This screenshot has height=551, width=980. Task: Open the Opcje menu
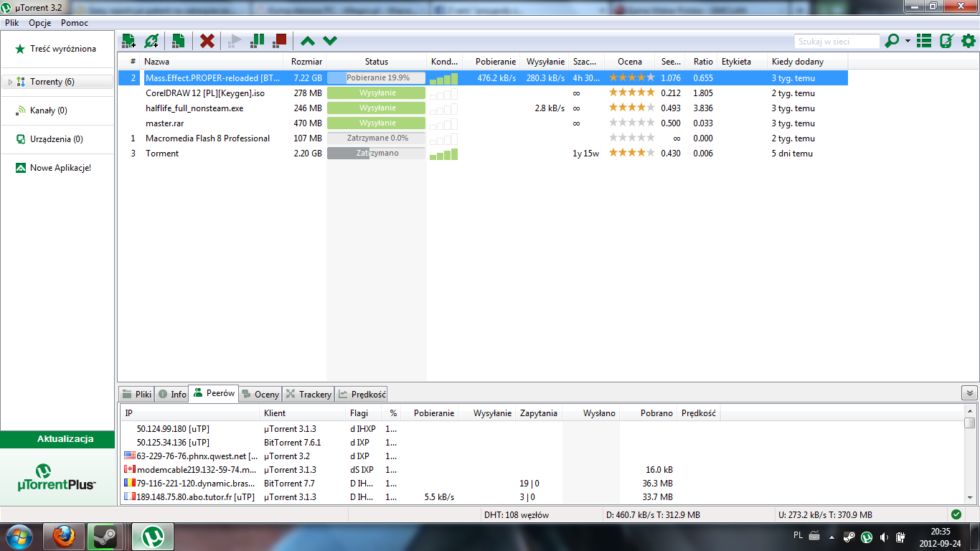point(39,23)
